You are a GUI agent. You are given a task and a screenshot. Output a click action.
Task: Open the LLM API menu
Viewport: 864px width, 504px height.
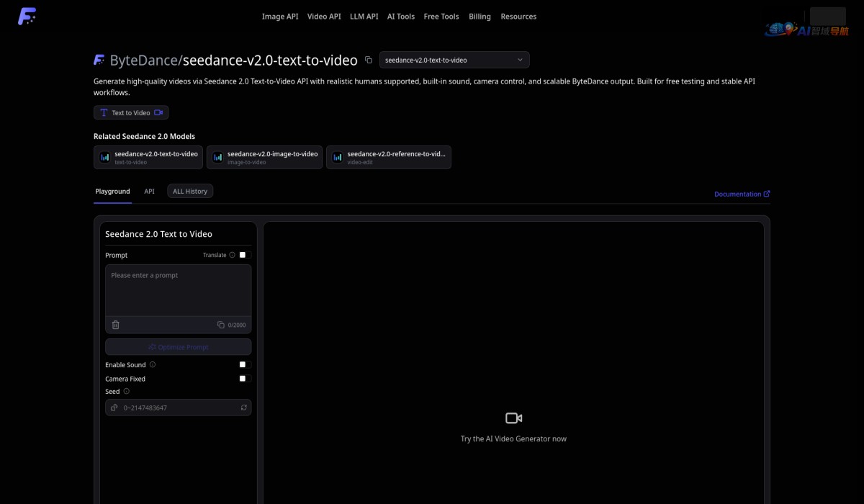coord(364,17)
